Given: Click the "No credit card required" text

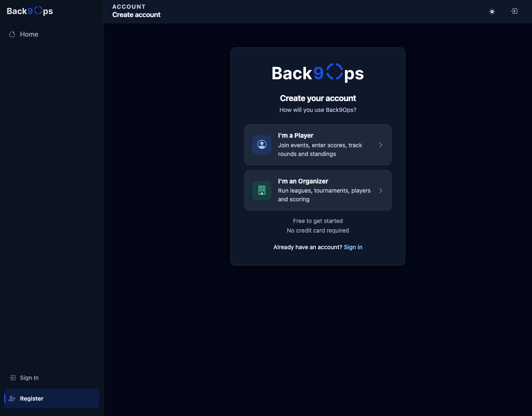Looking at the screenshot, I should (x=318, y=230).
